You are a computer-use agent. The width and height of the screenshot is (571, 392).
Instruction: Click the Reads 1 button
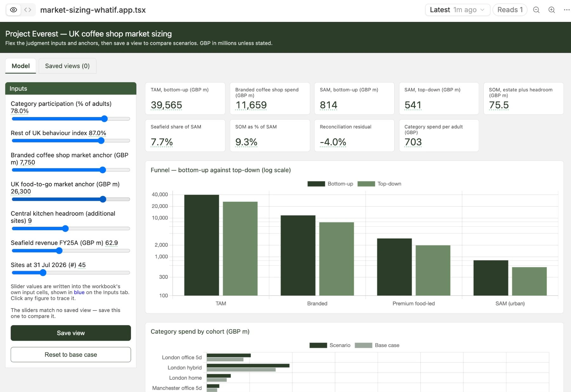coord(510,10)
